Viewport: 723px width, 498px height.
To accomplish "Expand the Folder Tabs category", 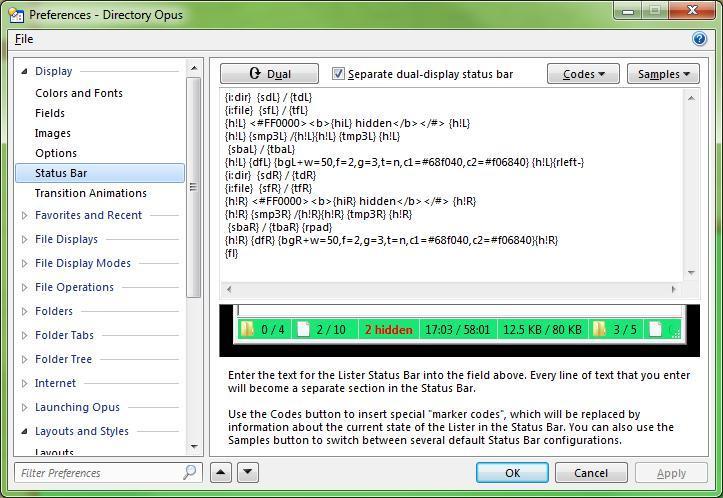I will 24,335.
